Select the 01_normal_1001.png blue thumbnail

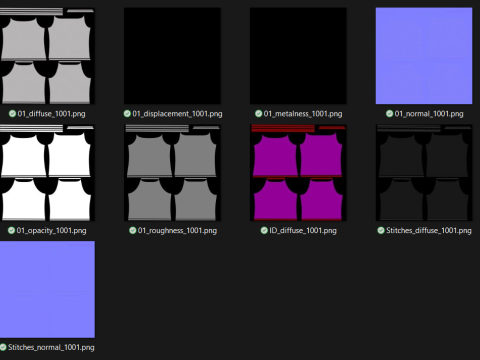[424, 56]
